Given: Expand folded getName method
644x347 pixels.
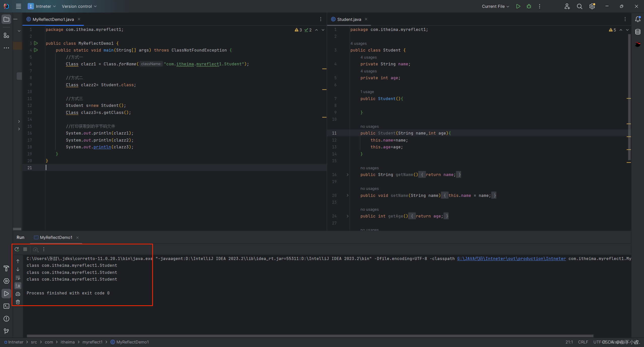Looking at the screenshot, I should click(348, 175).
